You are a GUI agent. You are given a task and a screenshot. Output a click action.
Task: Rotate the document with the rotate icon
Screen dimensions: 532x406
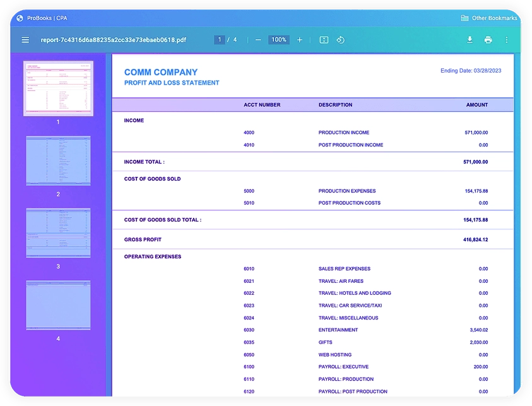click(341, 40)
